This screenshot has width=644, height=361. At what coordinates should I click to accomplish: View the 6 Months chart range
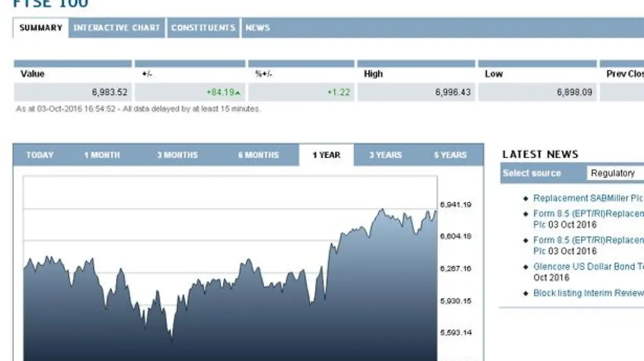(259, 155)
